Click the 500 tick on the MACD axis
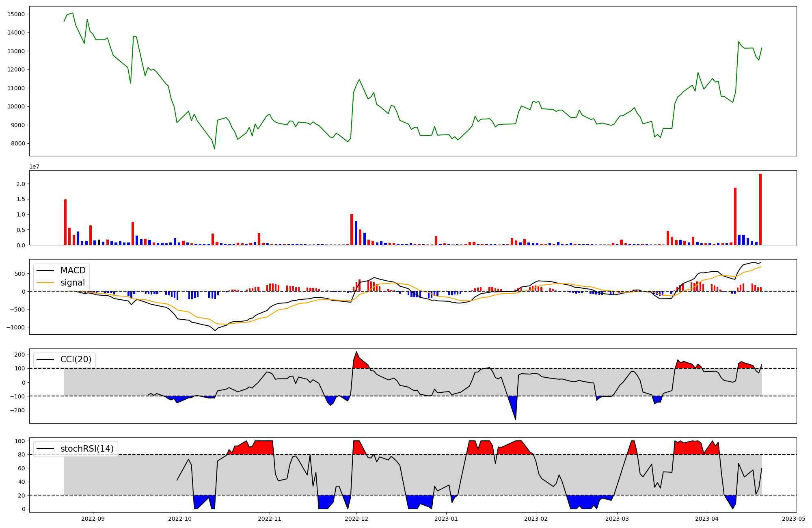The height and width of the screenshot is (528, 812). tap(20, 274)
